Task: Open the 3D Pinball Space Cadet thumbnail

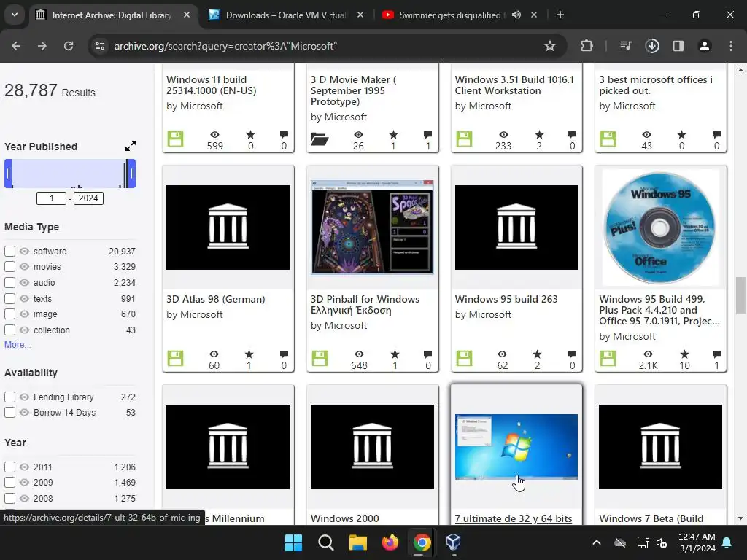Action: 372,227
